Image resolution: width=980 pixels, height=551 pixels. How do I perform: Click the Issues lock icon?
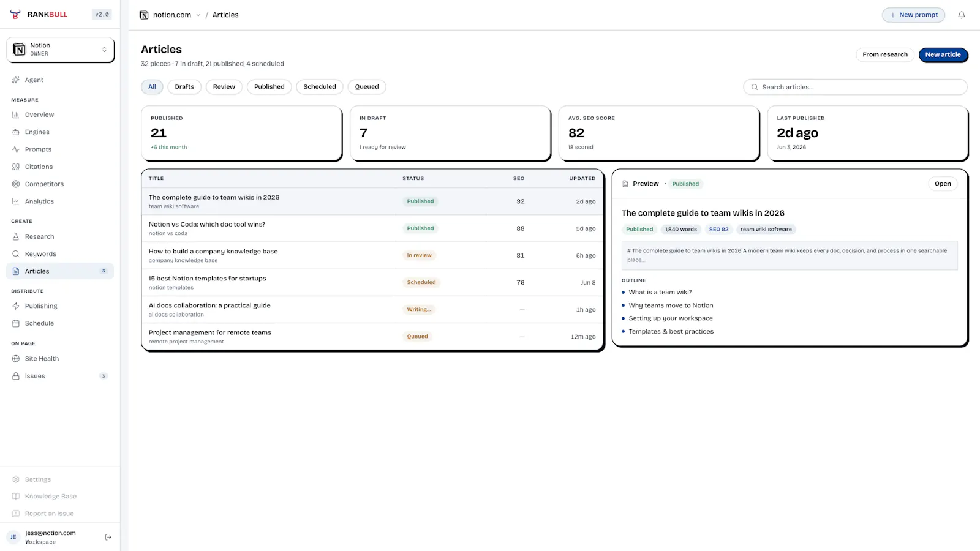click(x=16, y=376)
